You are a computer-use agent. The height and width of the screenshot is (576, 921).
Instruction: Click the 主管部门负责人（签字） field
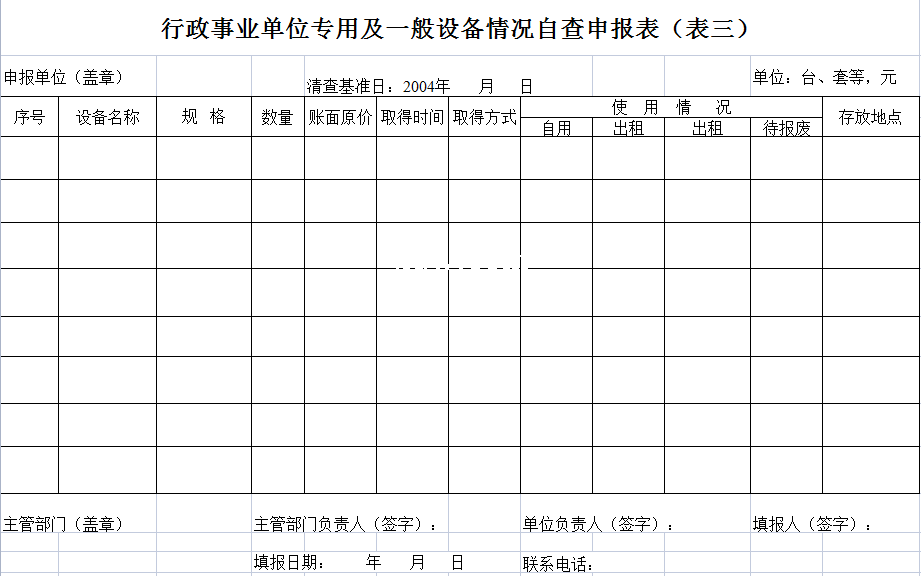(346, 523)
